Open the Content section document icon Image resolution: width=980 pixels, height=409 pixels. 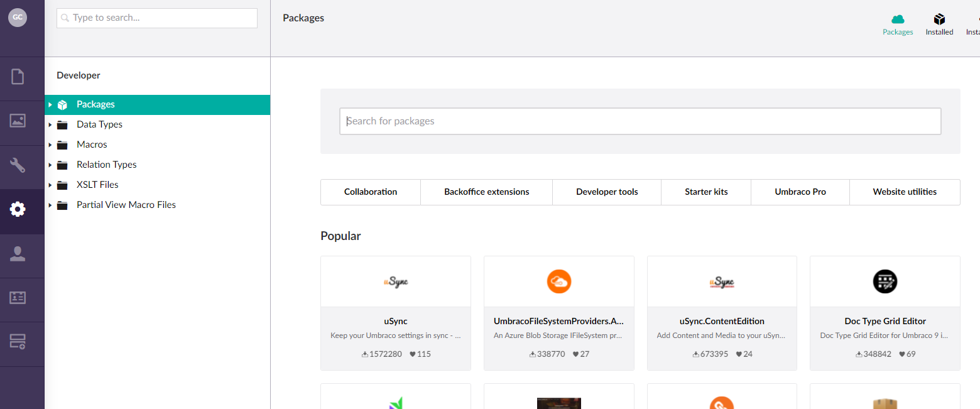pos(18,77)
